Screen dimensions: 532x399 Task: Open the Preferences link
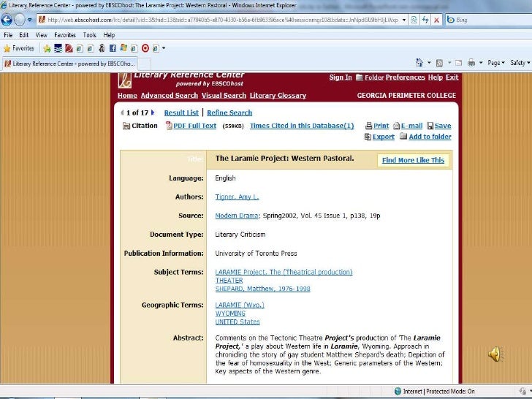[405, 77]
